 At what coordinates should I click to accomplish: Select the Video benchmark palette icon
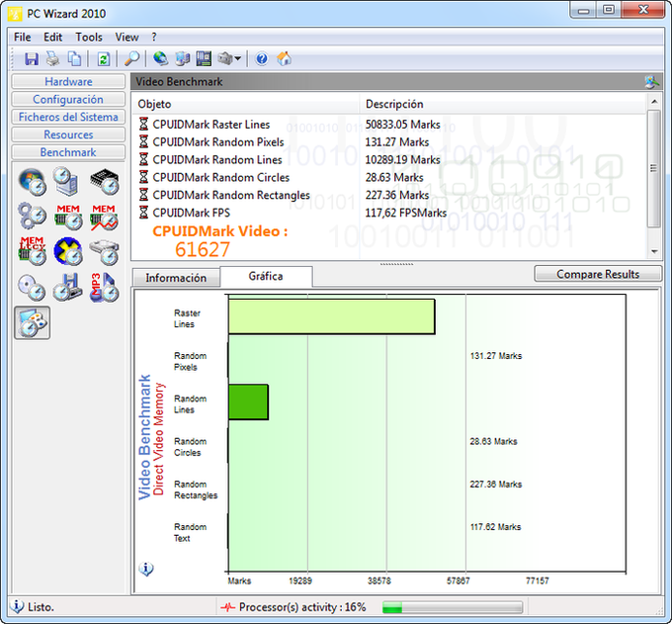33,323
